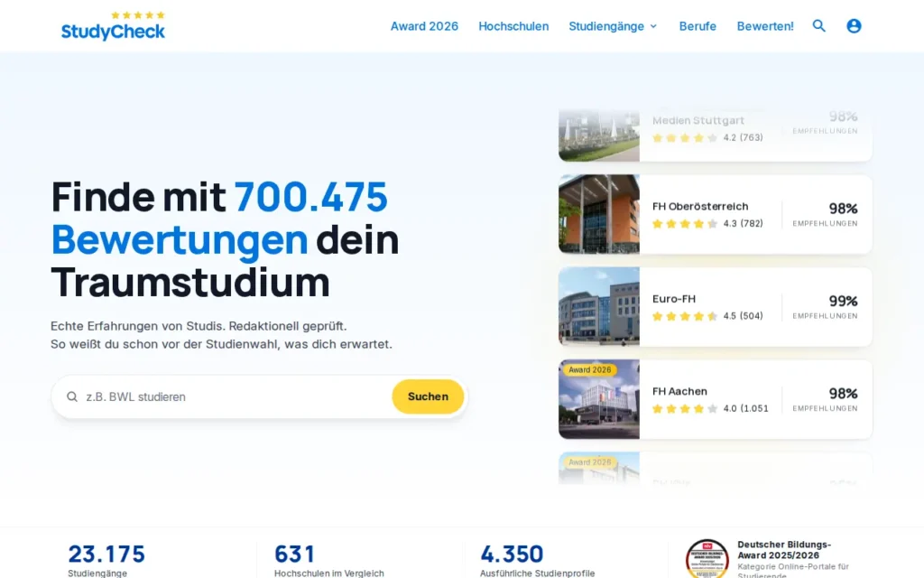
Task: Open the FH Aachen card title
Action: 679,392
